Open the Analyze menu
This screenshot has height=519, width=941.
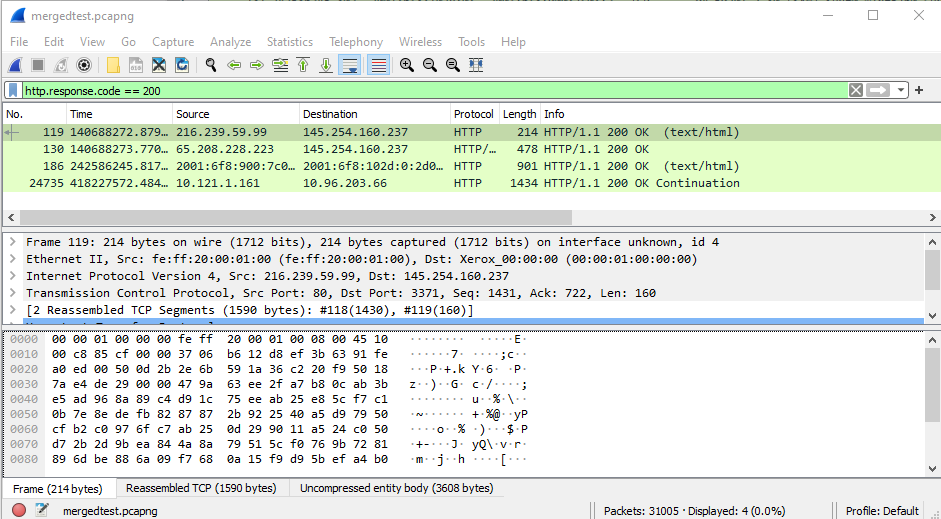tap(230, 42)
